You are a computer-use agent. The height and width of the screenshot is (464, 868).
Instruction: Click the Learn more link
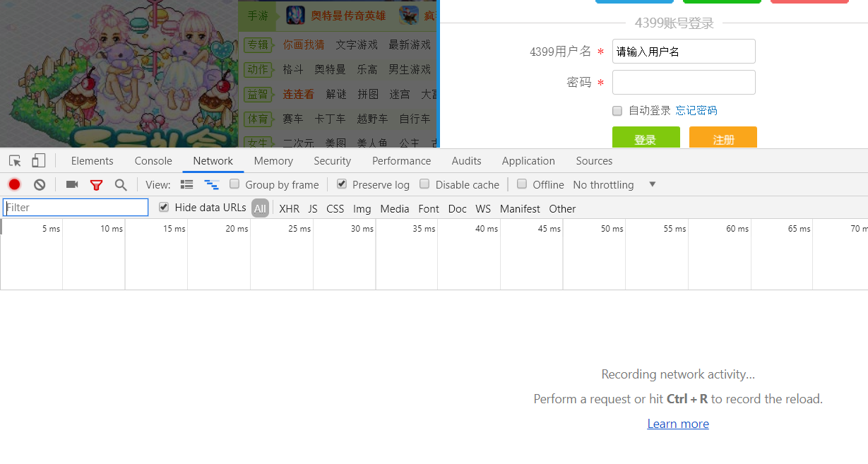pos(678,424)
